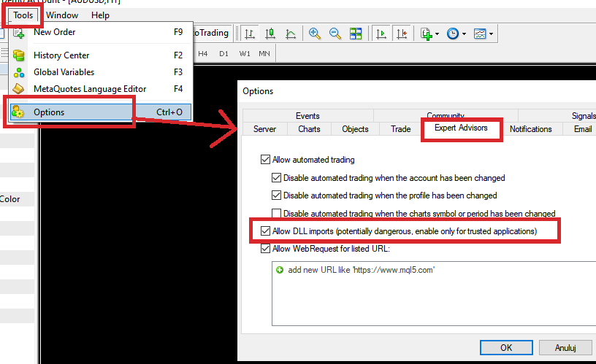Click the zoom in magnifier
The width and height of the screenshot is (596, 364).
pyautogui.click(x=315, y=34)
